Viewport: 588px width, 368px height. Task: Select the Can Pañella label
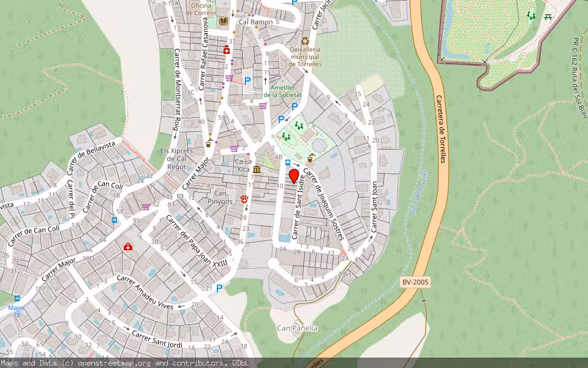click(x=297, y=328)
